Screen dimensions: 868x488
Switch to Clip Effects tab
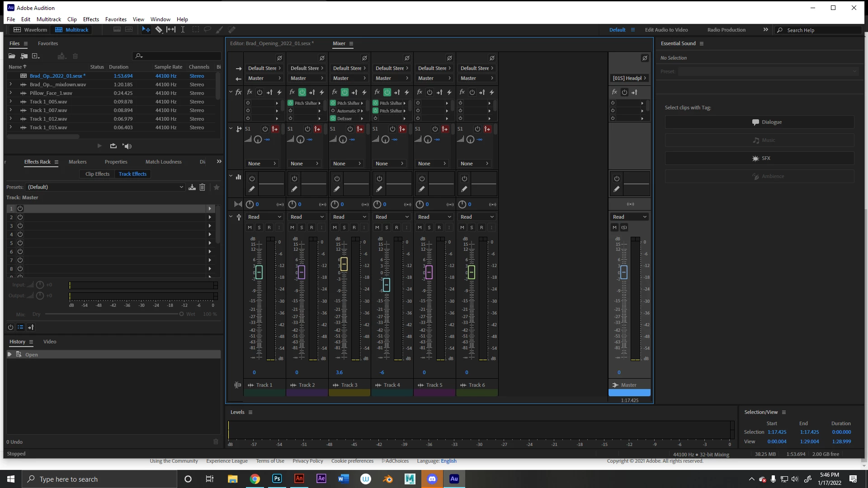tap(97, 174)
